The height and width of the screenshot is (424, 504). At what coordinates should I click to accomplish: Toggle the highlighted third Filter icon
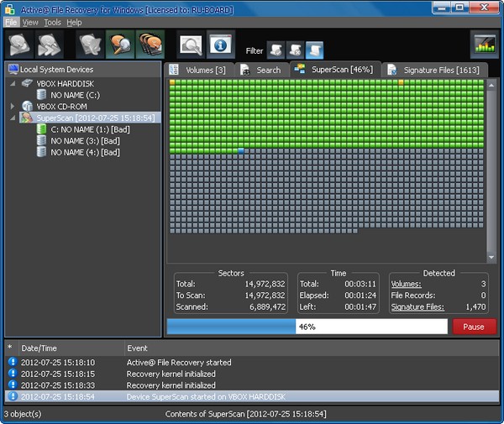pos(314,50)
